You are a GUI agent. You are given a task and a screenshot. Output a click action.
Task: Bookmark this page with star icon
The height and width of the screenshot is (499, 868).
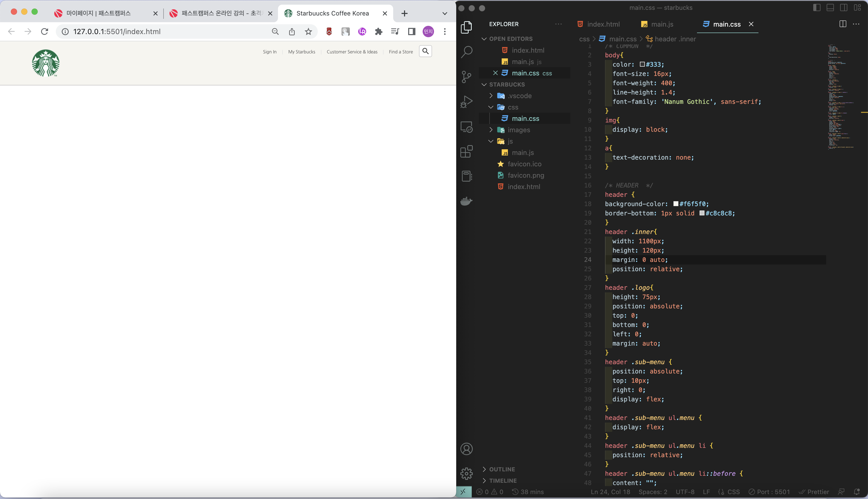308,32
